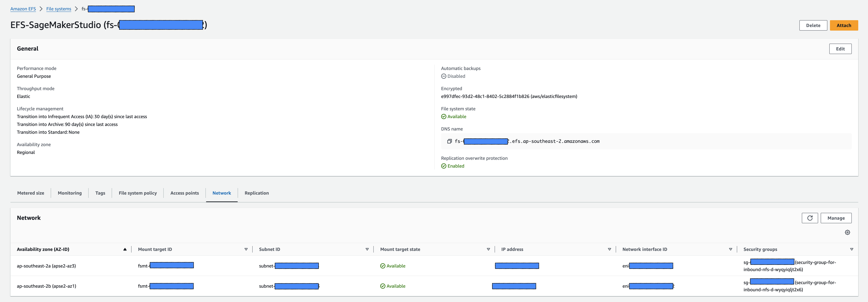Go to Amazon EFS breadcrumb link

(23, 9)
